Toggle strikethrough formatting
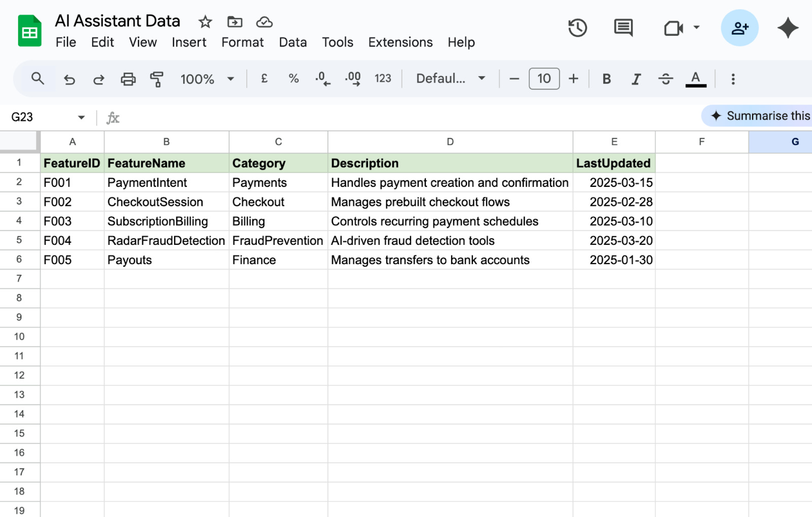 666,79
